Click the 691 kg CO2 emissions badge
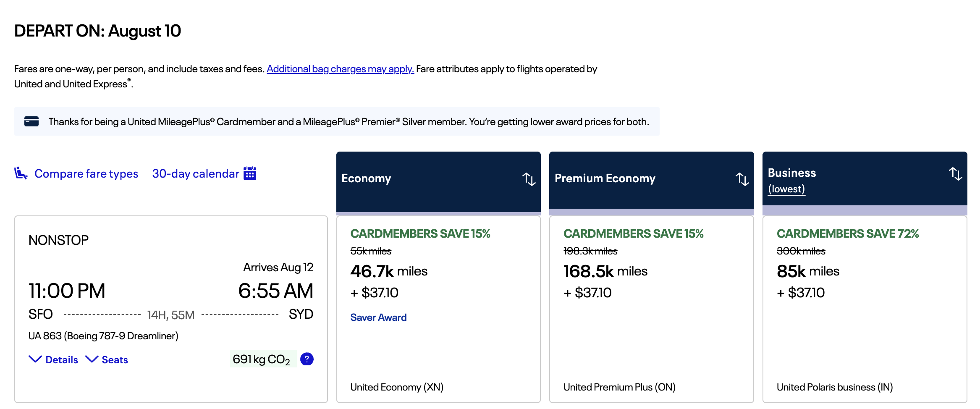 pyautogui.click(x=262, y=359)
